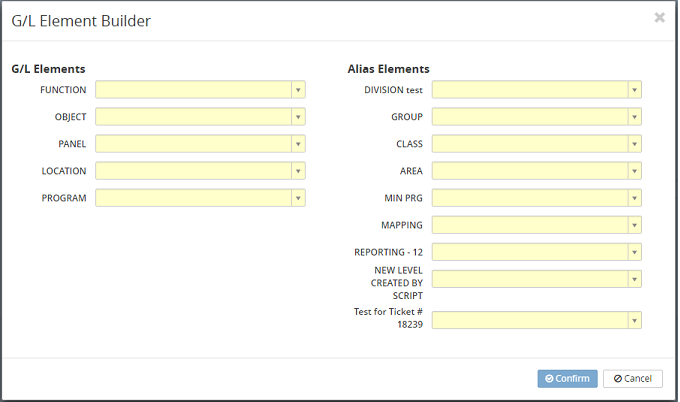Open the AREA dropdown arrow
The width and height of the screenshot is (680, 402).
click(x=634, y=171)
